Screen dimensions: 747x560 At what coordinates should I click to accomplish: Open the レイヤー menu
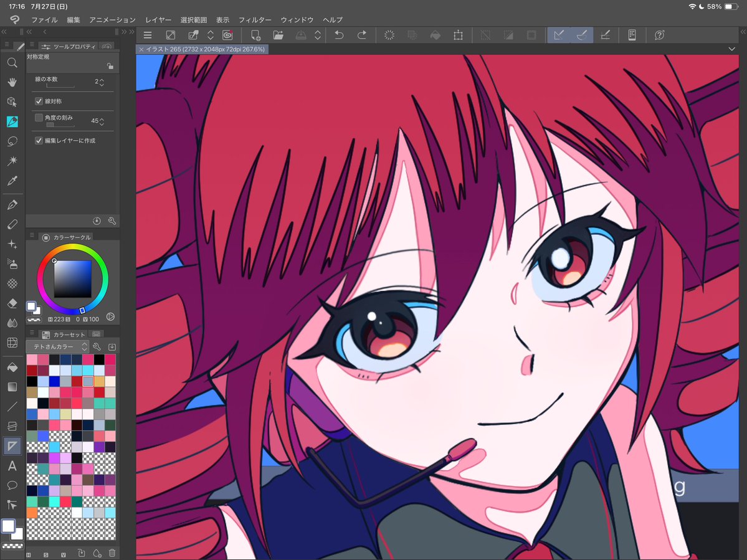click(158, 19)
